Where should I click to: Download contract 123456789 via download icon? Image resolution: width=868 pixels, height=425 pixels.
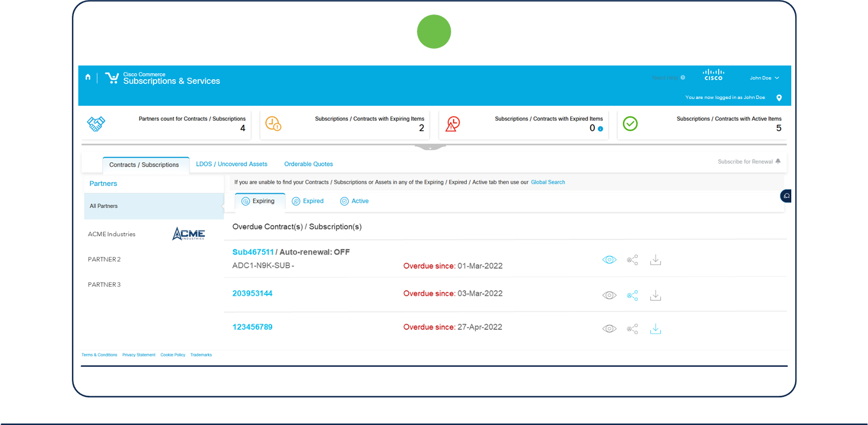pos(656,328)
